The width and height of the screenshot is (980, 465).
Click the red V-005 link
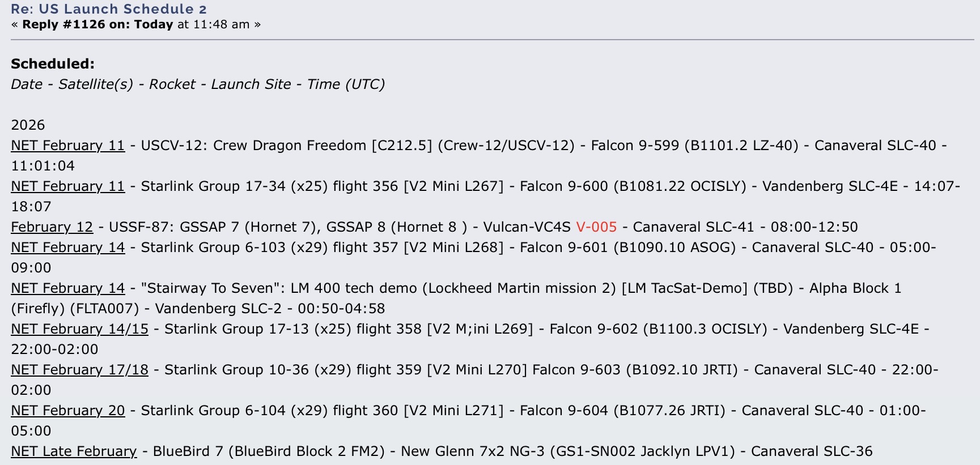pyautogui.click(x=596, y=227)
